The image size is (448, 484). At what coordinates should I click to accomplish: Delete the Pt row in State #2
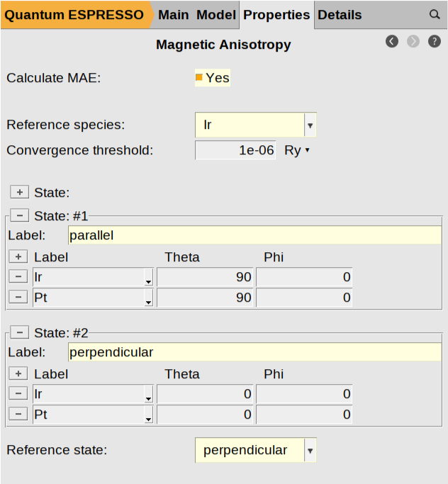19,415
